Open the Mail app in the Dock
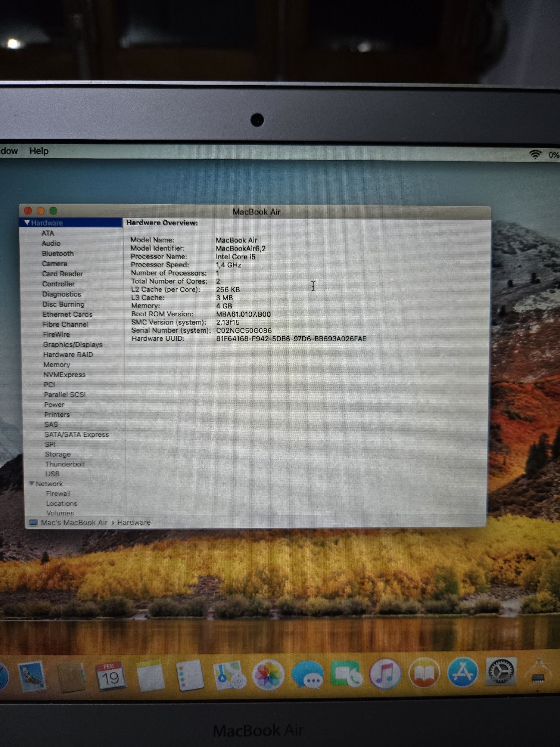The image size is (560, 747). tap(32, 676)
